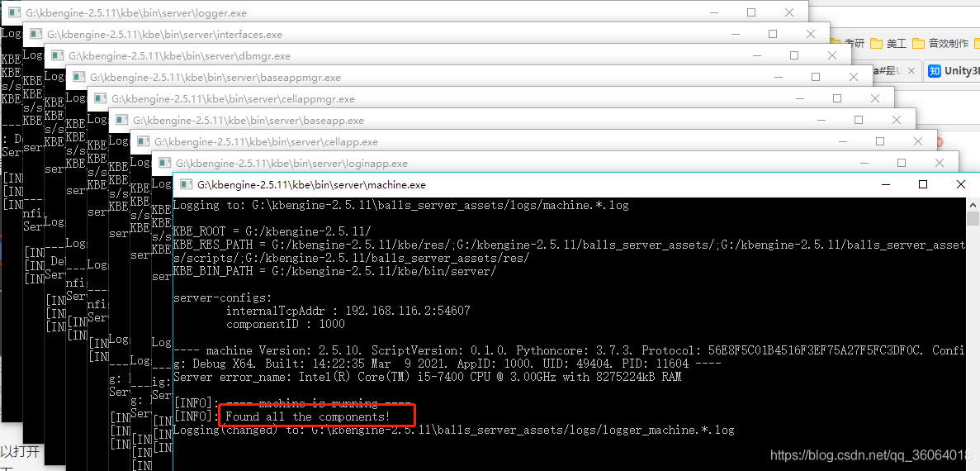Click the baseappmgr.exe window console icon

click(79, 78)
